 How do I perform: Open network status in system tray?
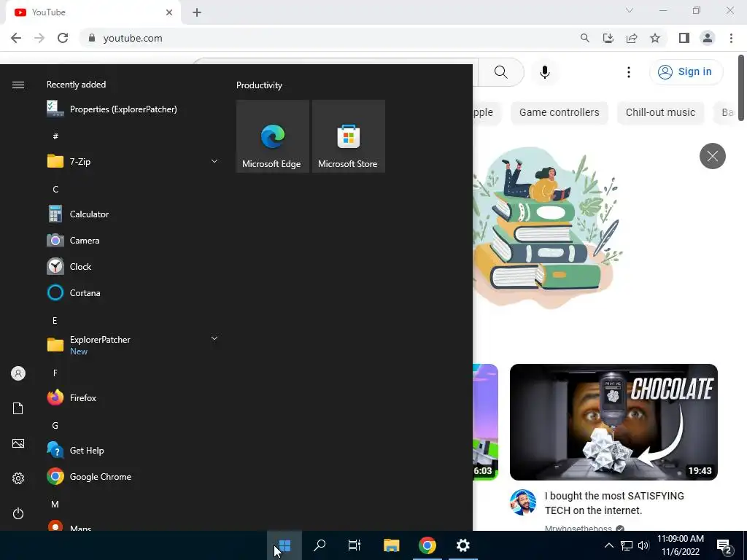[x=627, y=545]
